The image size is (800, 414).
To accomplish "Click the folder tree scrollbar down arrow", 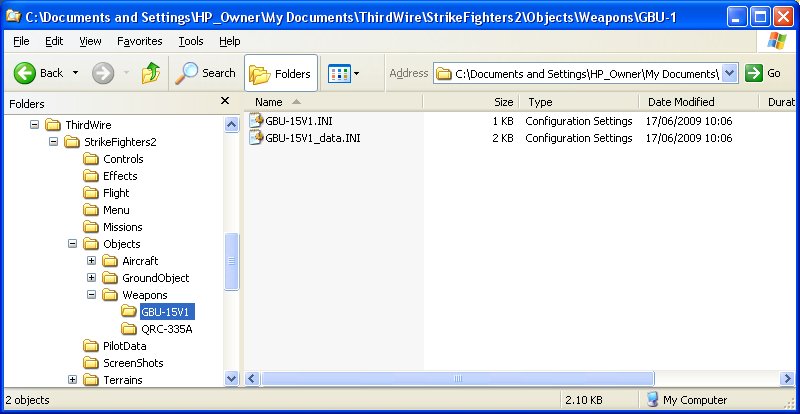I will pos(232,379).
